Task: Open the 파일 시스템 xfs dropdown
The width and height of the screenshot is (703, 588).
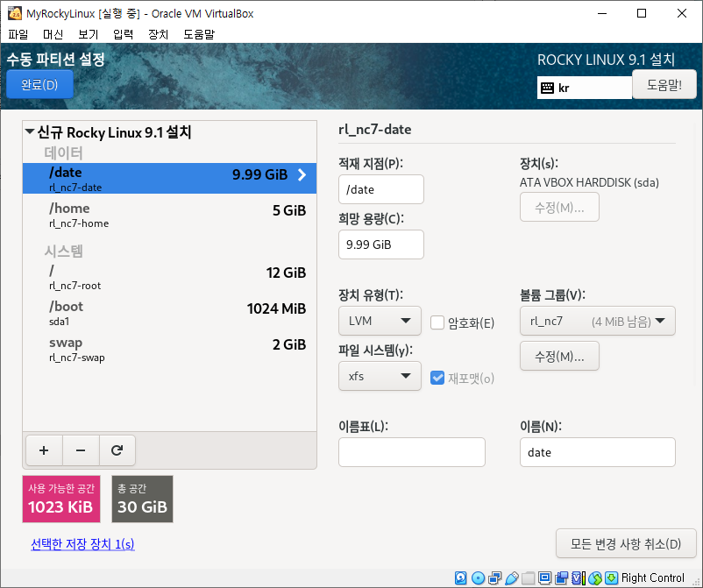Action: (x=380, y=376)
